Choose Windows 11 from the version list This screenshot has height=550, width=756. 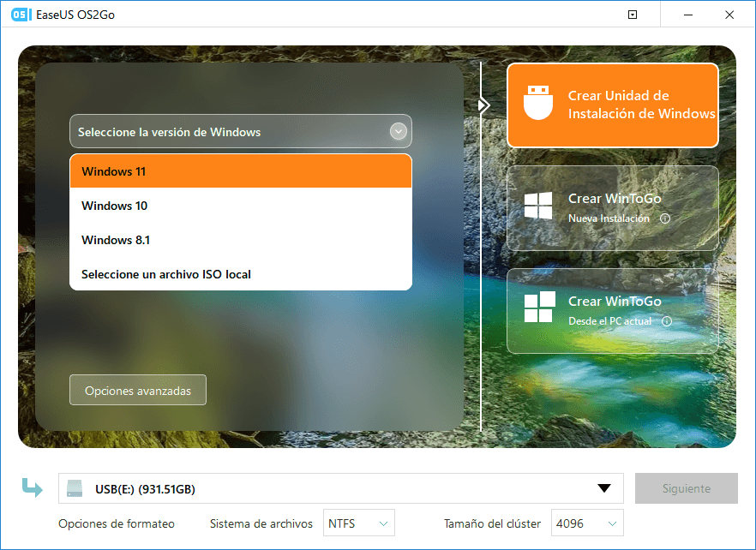(241, 171)
